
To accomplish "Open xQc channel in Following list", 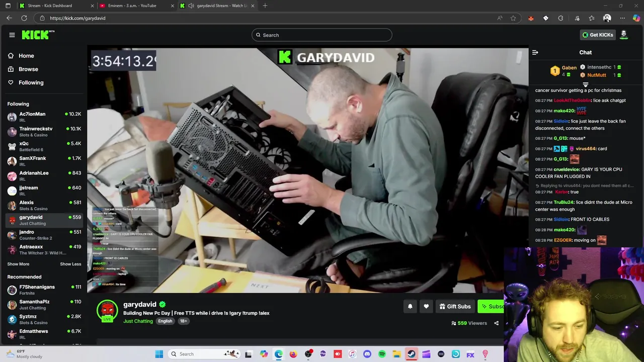I will 44,146.
